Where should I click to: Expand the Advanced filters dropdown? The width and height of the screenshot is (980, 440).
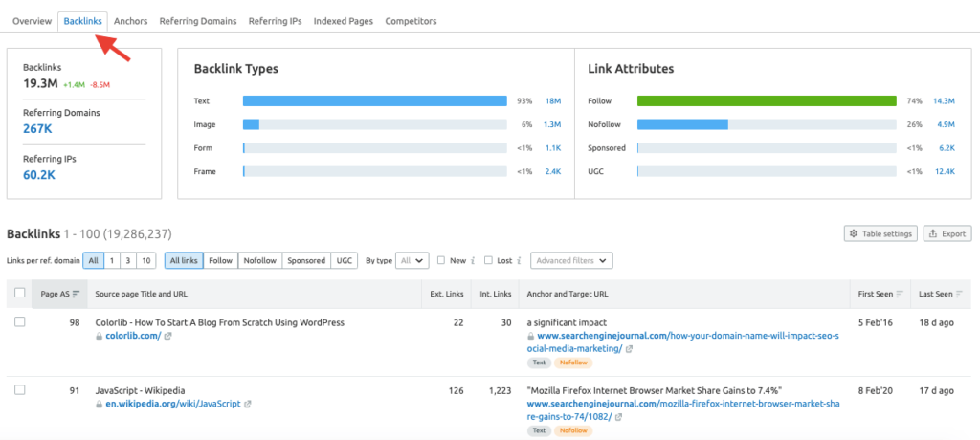[x=571, y=260]
